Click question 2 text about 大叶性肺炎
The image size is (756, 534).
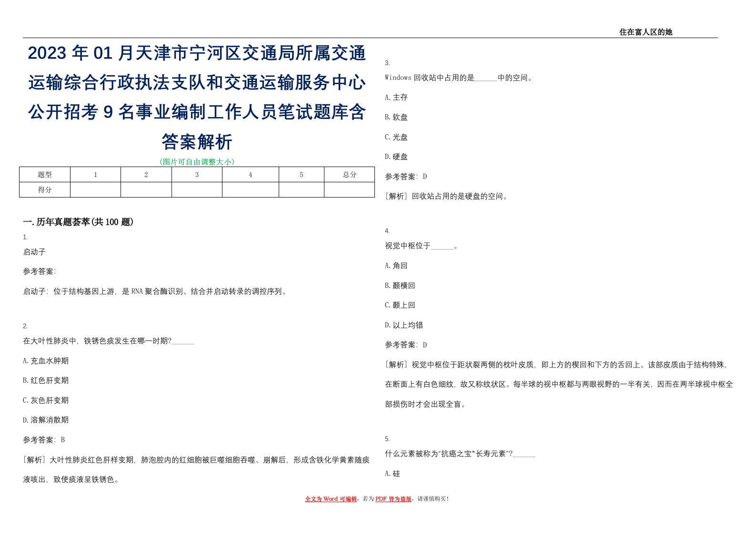click(109, 341)
